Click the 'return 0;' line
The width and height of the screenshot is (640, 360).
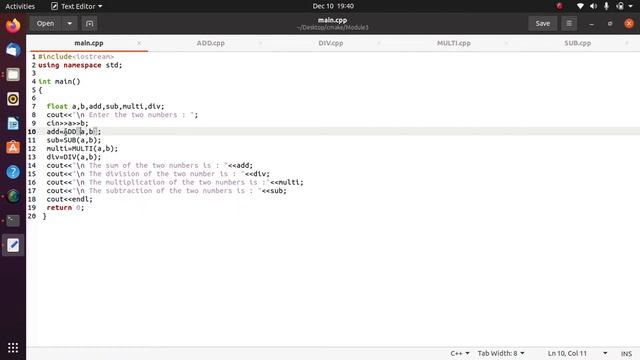coord(65,207)
